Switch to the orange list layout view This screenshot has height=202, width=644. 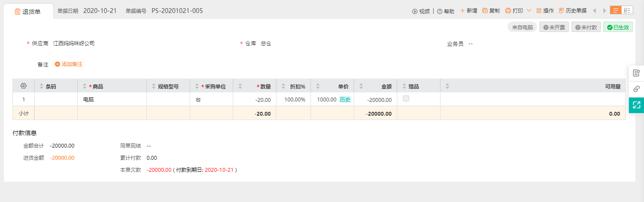615,10
